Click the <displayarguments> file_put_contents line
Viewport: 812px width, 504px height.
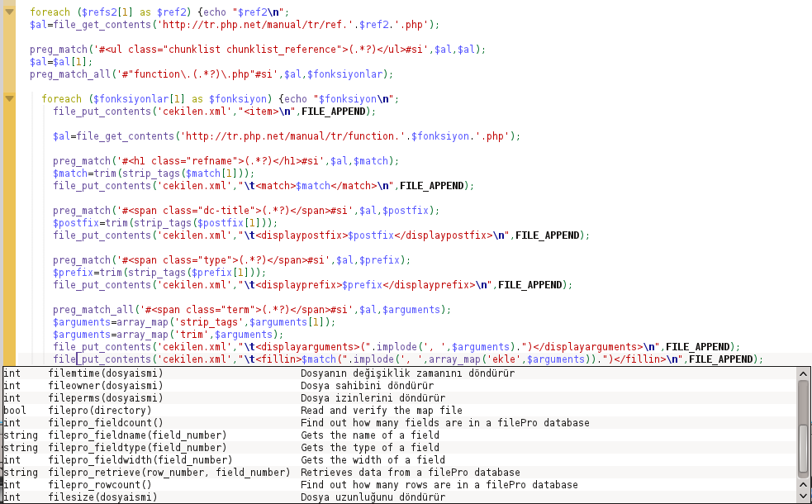click(x=397, y=347)
